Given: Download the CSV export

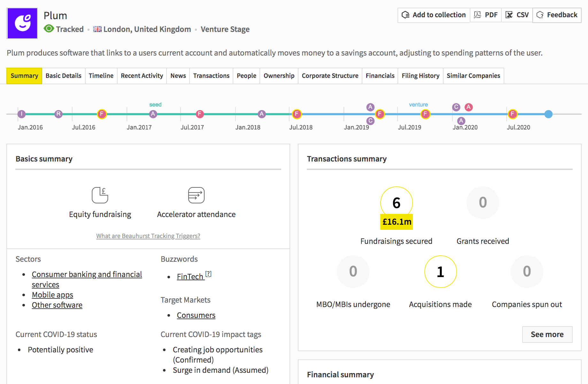Looking at the screenshot, I should point(517,15).
